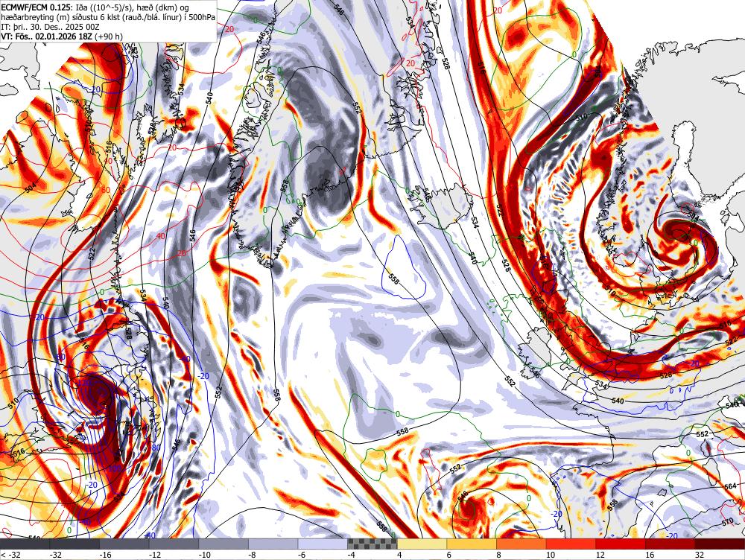Click the 'hæðarbreyting (m) síðustu 6 klst' line
The image size is (745, 560).
[108, 17]
